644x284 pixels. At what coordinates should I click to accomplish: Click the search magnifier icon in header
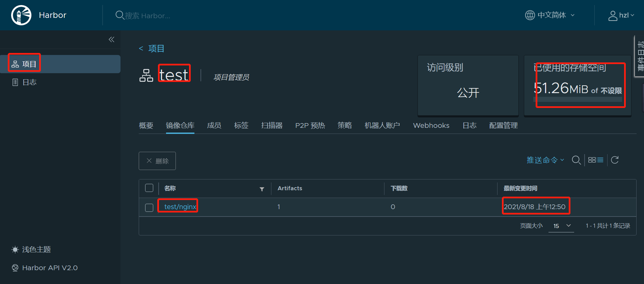click(x=119, y=15)
